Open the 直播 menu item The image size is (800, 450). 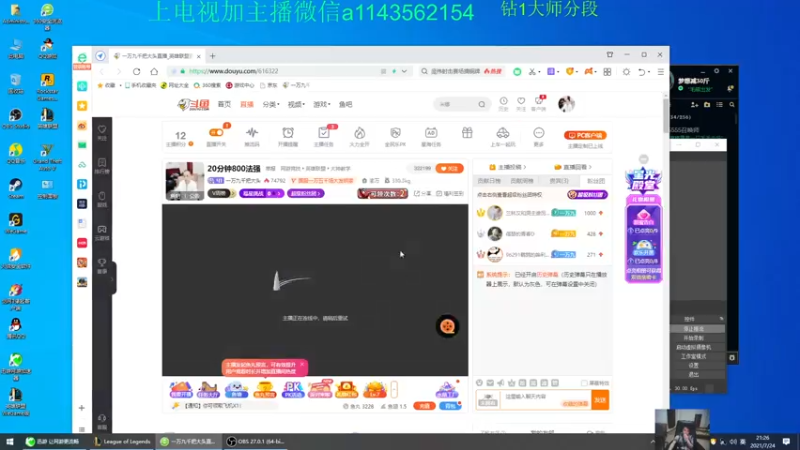pyautogui.click(x=247, y=104)
